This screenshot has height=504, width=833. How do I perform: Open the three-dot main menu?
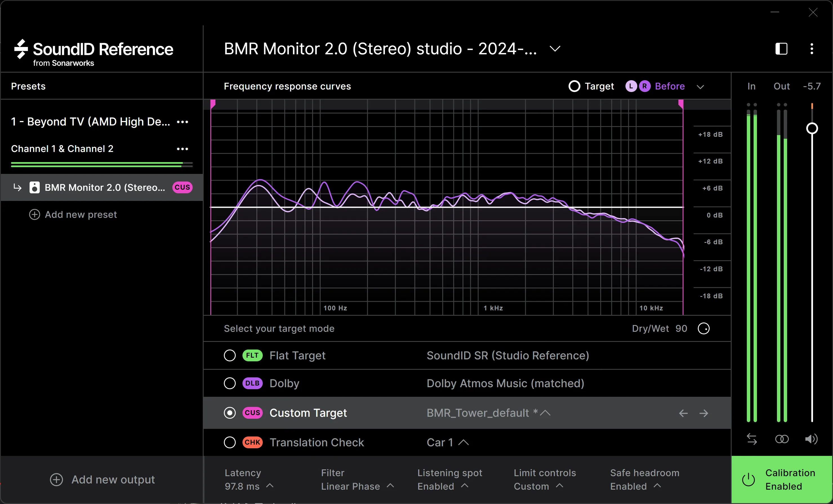pyautogui.click(x=812, y=49)
